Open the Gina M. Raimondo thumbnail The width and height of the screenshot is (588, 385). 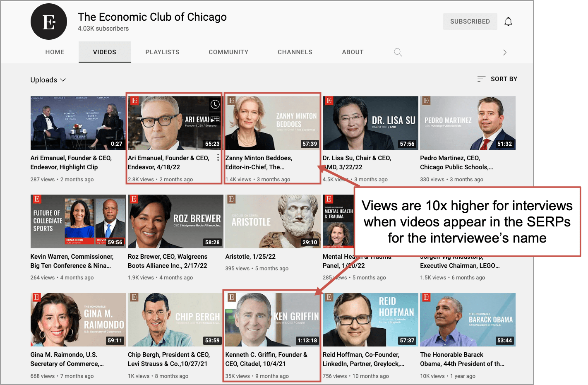point(78,320)
